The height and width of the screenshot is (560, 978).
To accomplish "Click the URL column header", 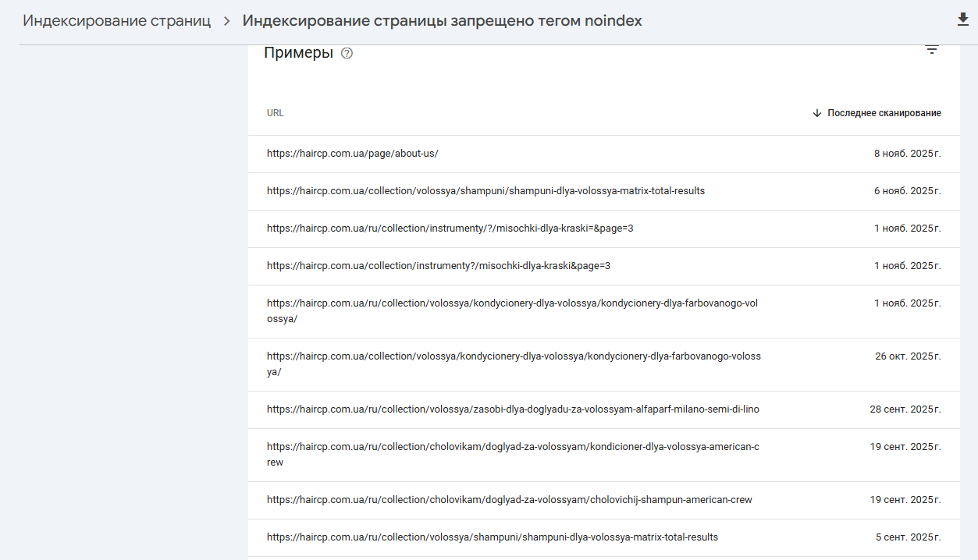I will click(x=276, y=113).
